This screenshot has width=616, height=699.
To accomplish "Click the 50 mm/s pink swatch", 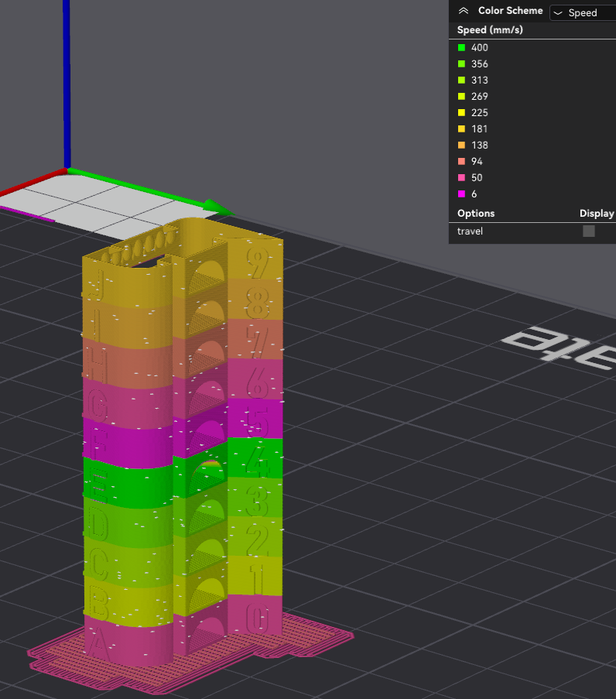I will point(461,177).
